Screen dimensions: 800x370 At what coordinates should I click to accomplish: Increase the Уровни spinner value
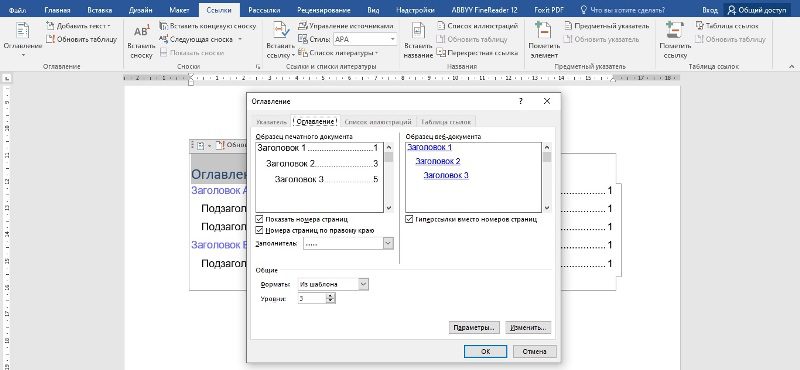pos(331,296)
